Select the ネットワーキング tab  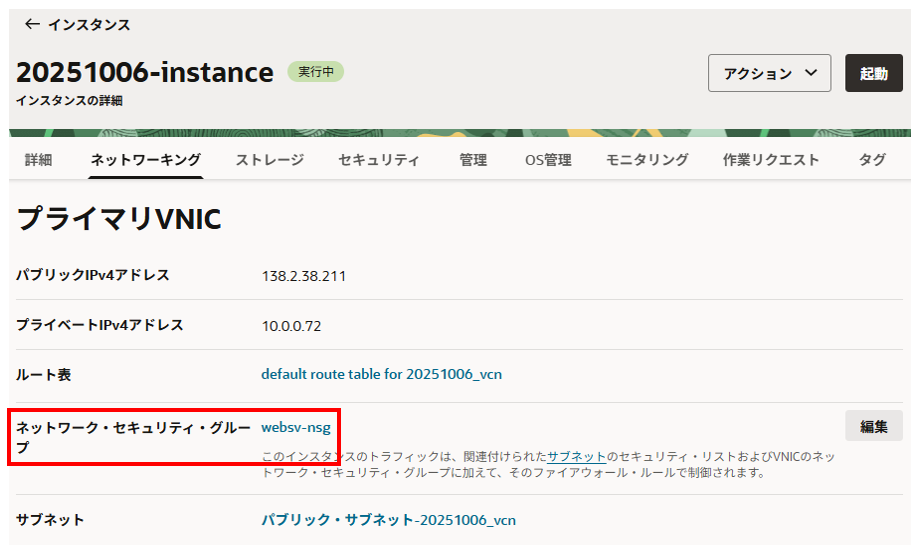145,160
